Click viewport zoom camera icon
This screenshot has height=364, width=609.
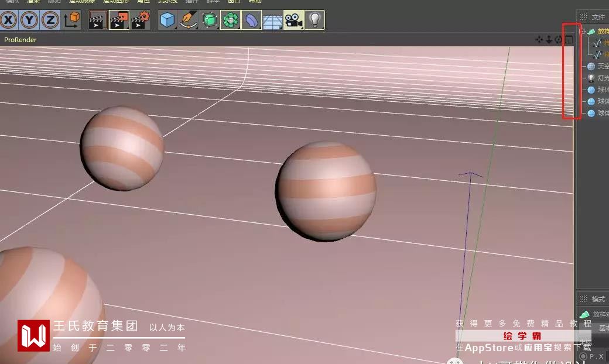[549, 39]
